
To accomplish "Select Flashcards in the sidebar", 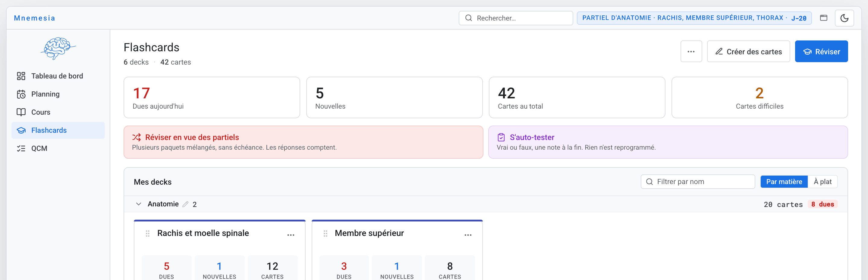I will point(58,130).
